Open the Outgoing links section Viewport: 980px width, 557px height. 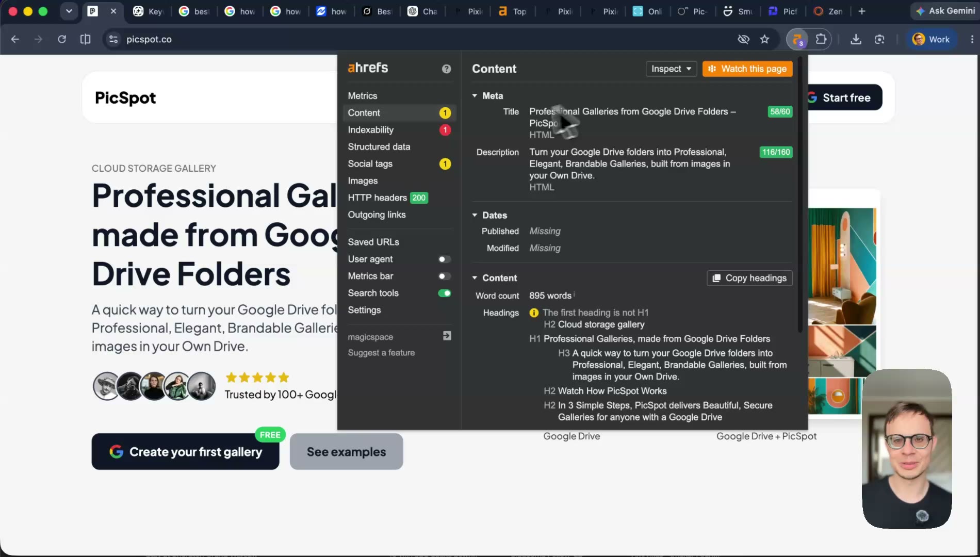pos(377,215)
